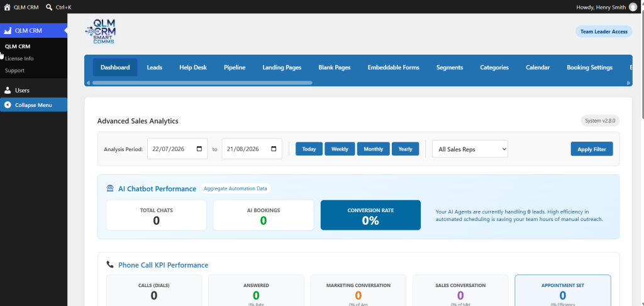Select QLM CRM submenu item
This screenshot has height=306, width=644.
(18, 47)
